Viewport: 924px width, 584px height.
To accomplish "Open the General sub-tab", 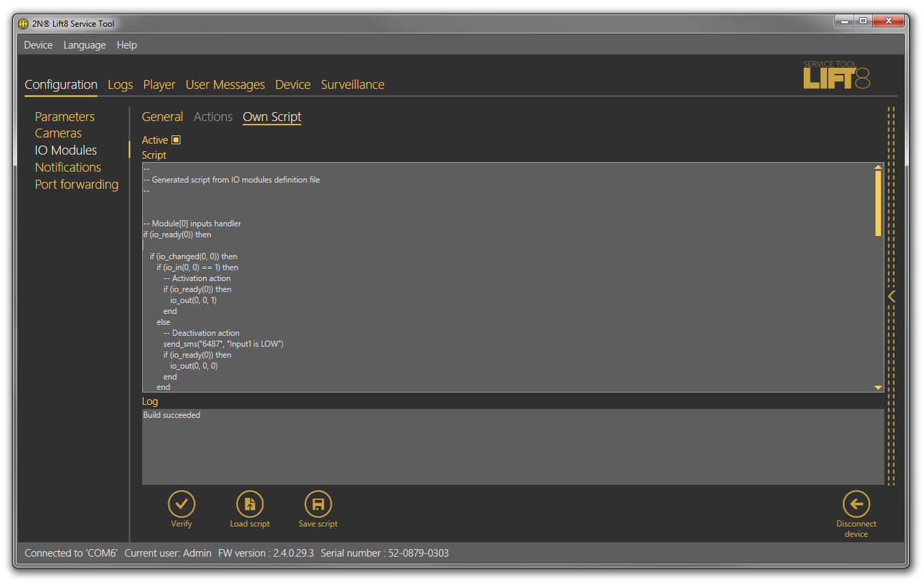I will [x=162, y=117].
